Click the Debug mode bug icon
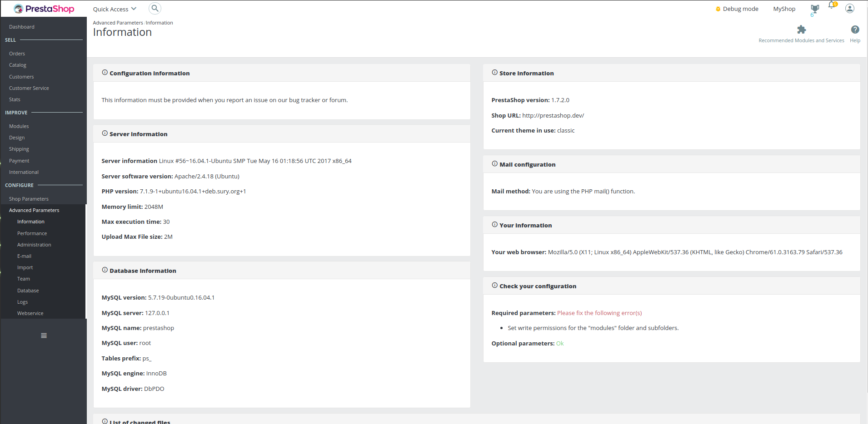 point(718,9)
